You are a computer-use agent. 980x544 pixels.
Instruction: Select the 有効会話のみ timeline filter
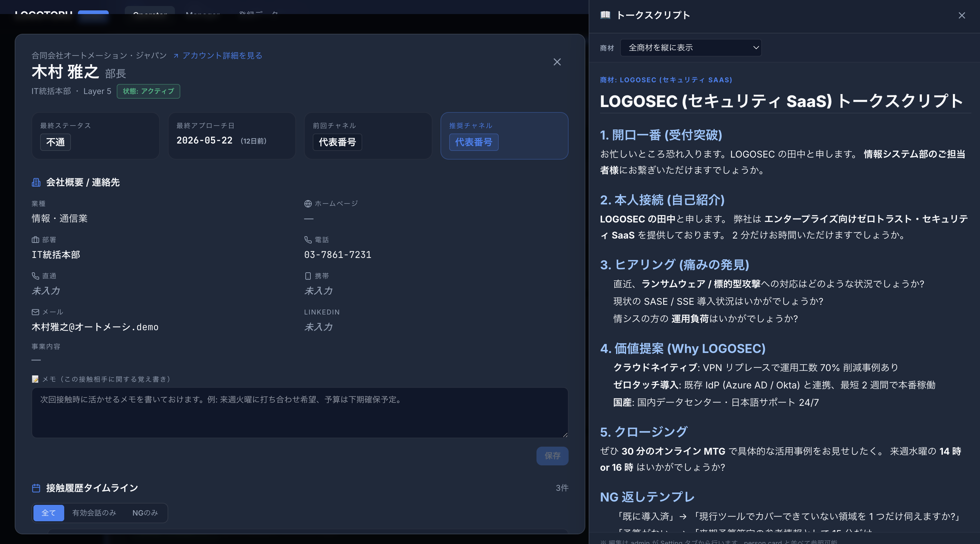[x=94, y=513]
